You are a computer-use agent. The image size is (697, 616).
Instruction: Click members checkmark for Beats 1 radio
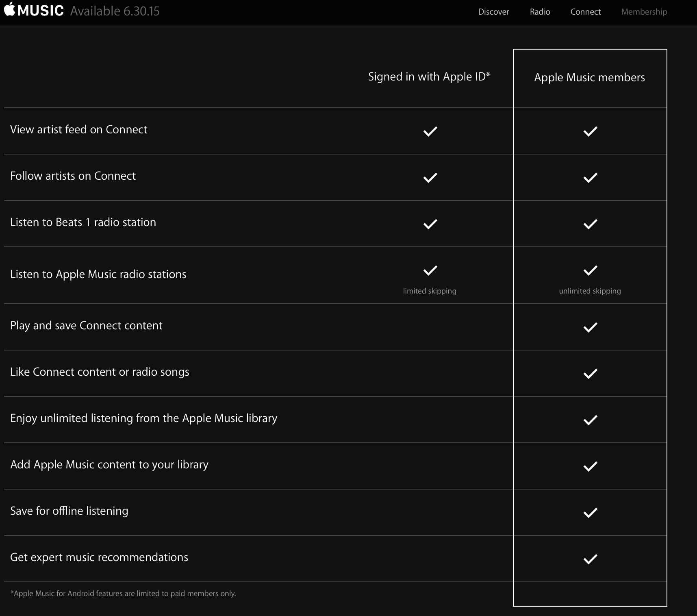(590, 224)
